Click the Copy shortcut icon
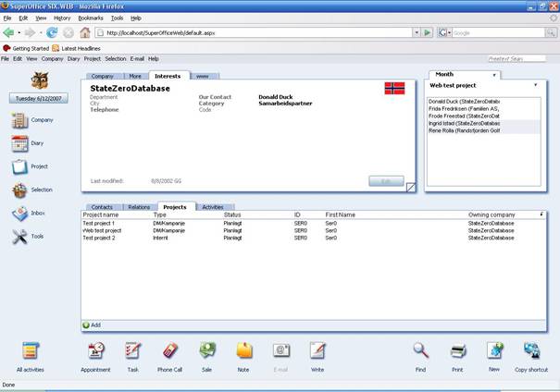The height and width of the screenshot is (392, 560). click(x=532, y=351)
